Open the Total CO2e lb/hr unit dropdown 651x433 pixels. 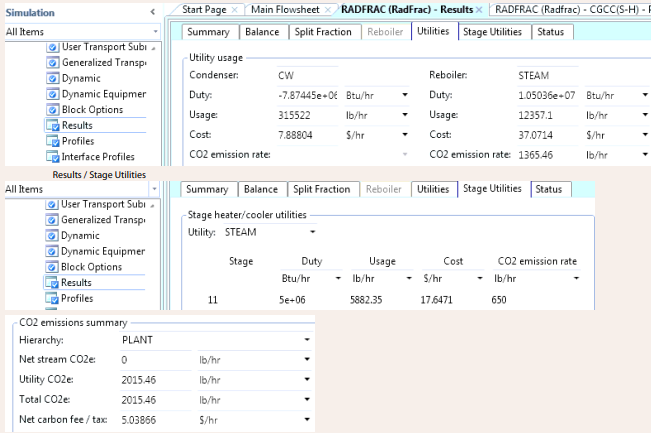(305, 399)
